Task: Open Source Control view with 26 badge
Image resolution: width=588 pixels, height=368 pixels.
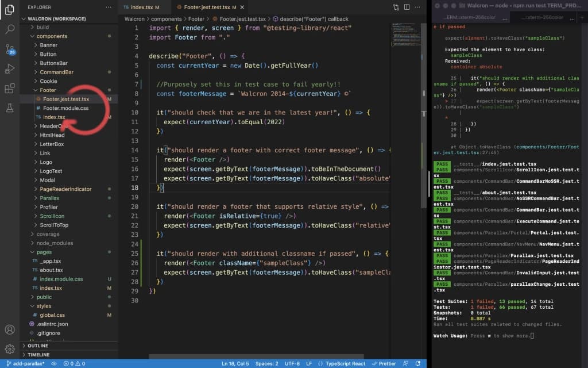Action: (10, 49)
